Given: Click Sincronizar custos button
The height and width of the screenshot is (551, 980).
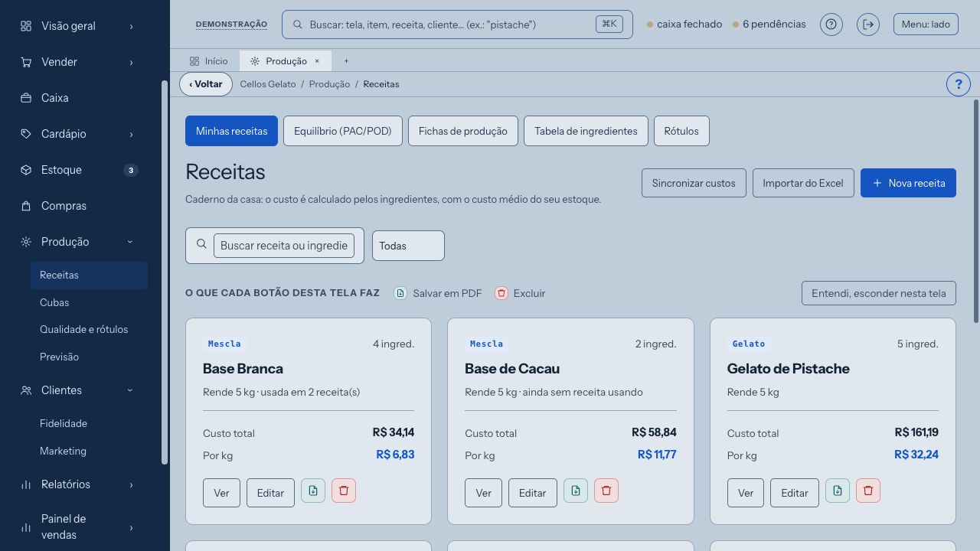Looking at the screenshot, I should click(694, 183).
